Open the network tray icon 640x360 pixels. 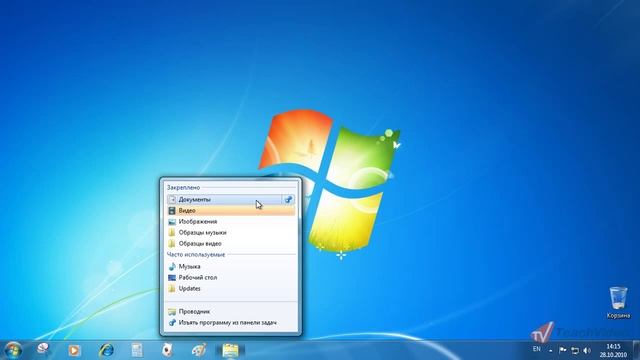[x=575, y=350]
